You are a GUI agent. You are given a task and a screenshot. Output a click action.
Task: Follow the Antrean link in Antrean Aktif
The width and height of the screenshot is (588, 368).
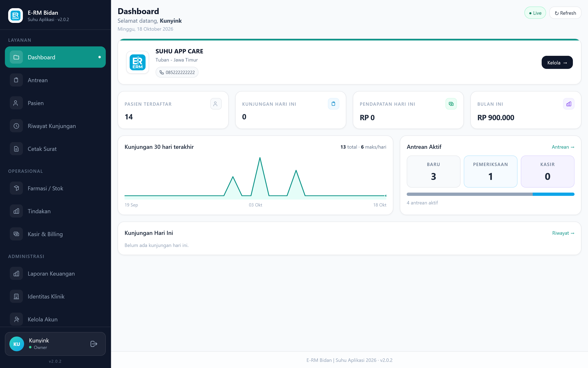click(563, 147)
